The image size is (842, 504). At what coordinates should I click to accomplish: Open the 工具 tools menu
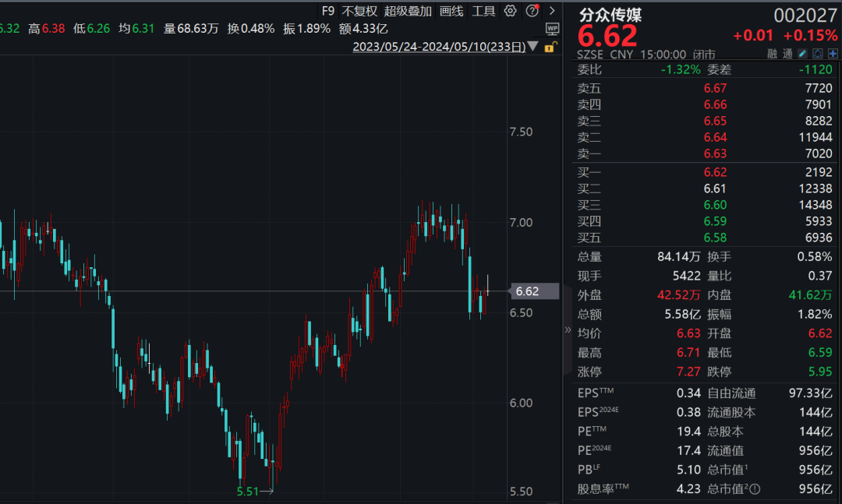[x=483, y=11]
